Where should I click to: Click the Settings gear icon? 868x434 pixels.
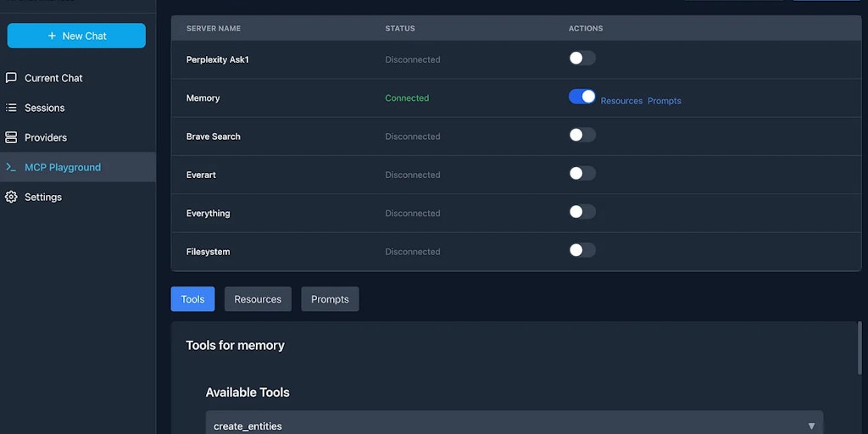(x=11, y=197)
